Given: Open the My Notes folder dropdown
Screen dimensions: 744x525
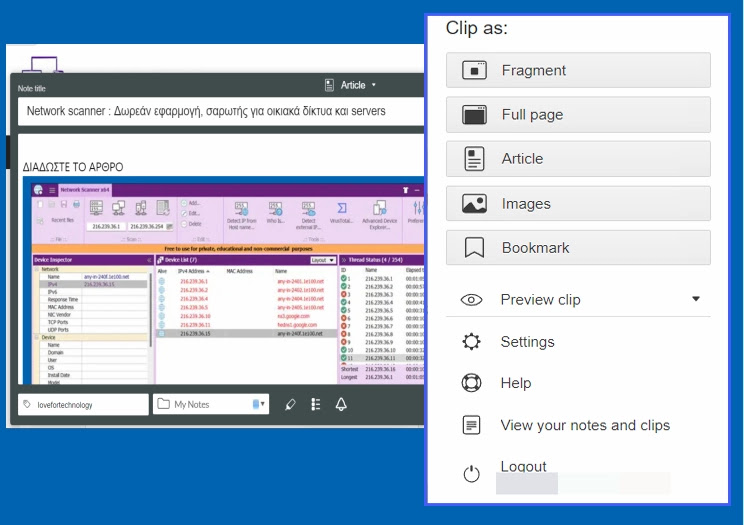Looking at the screenshot, I should coord(211,404).
